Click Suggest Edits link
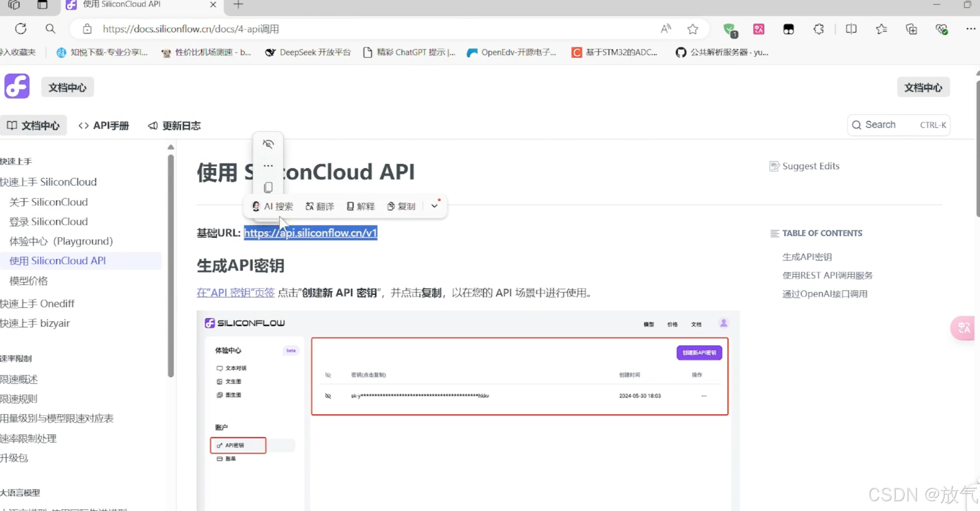 tap(804, 166)
